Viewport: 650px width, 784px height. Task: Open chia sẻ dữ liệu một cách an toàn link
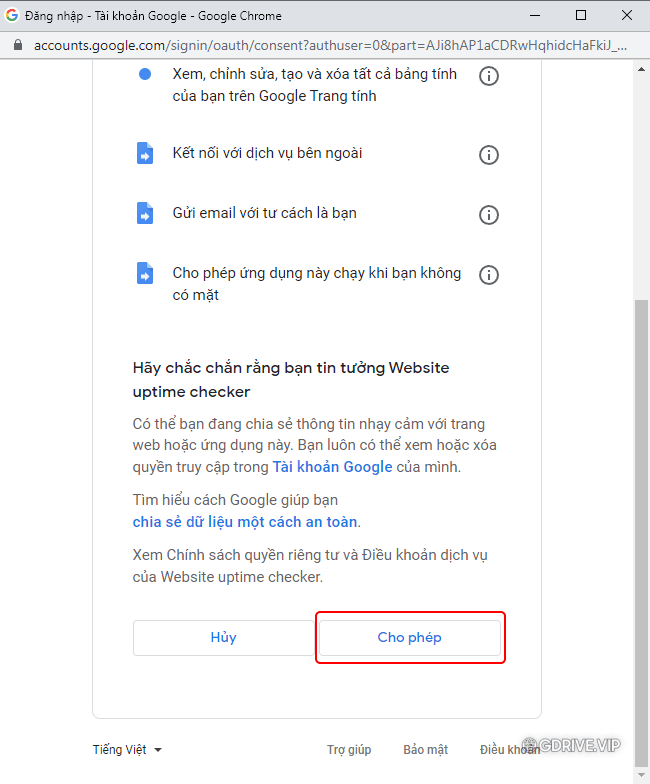click(x=245, y=522)
